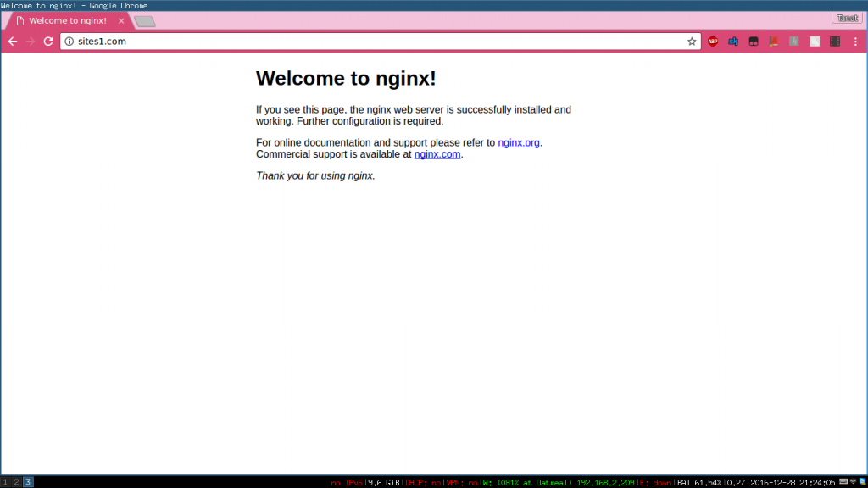The image size is (868, 488).
Task: Open a new tab
Action: point(145,21)
